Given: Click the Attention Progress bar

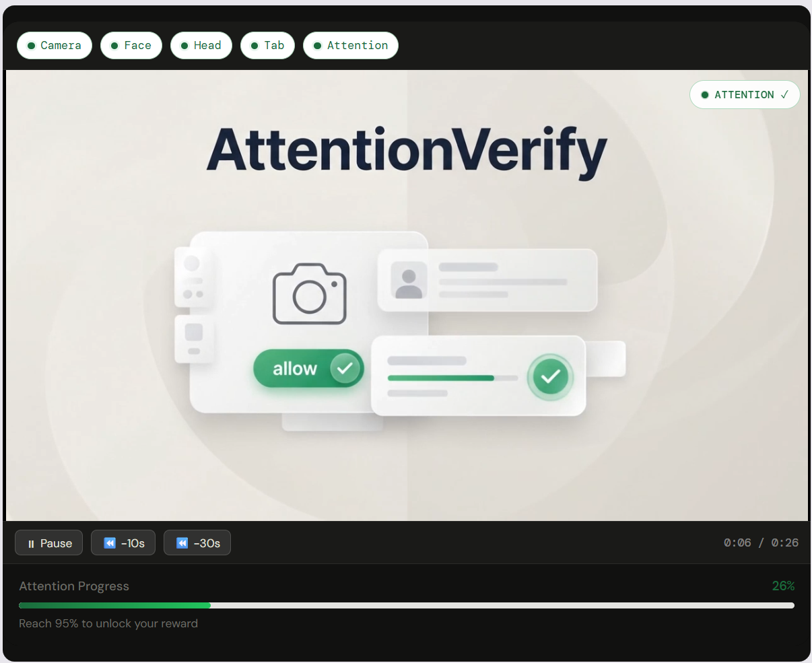Looking at the screenshot, I should coord(407,606).
